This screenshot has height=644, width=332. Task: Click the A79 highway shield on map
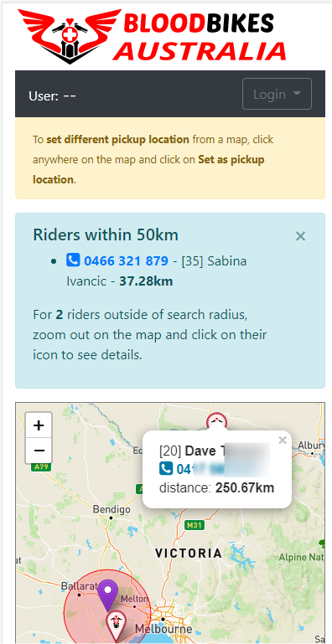pyautogui.click(x=40, y=466)
